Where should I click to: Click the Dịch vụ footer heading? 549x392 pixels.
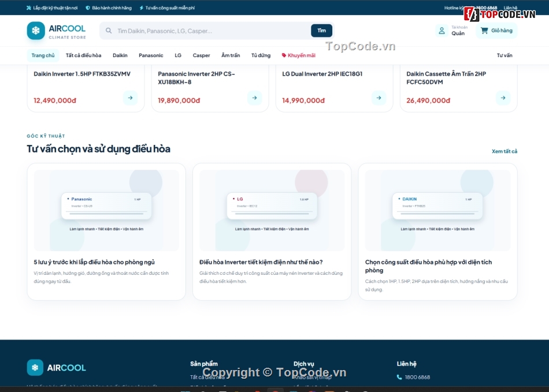coord(303,364)
